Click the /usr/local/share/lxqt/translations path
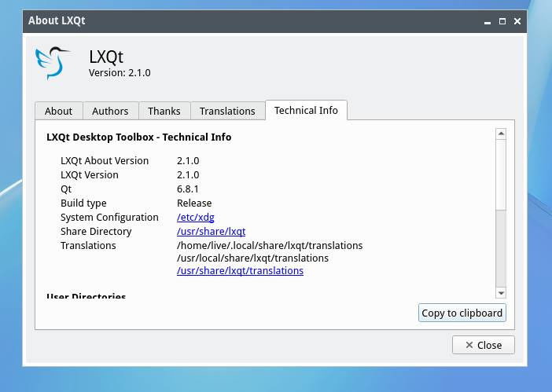Image resolution: width=552 pixels, height=392 pixels. (252, 258)
